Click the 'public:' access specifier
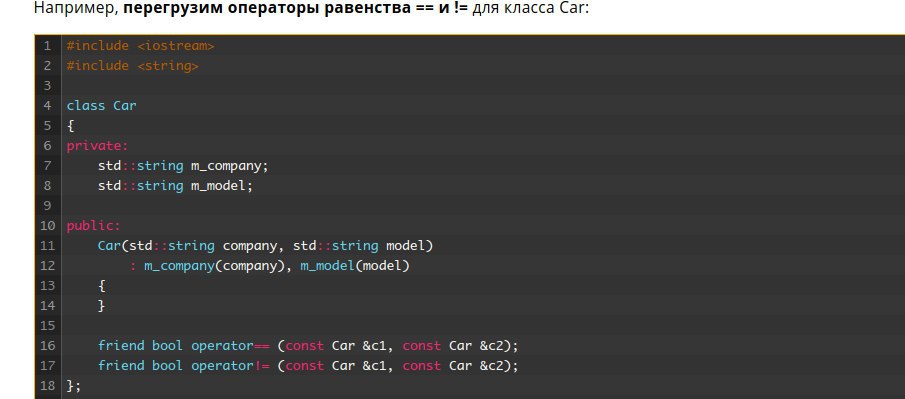Viewport: 905px width, 399px height. [94, 226]
